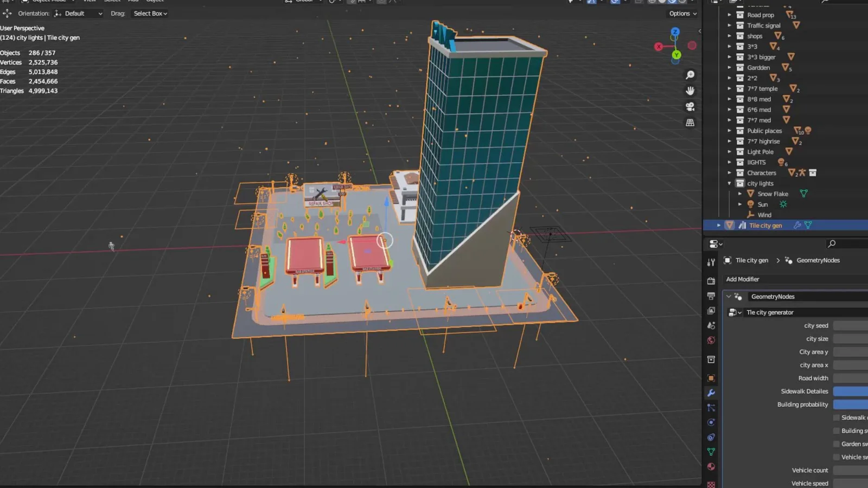Open the World properties tab

click(711, 341)
